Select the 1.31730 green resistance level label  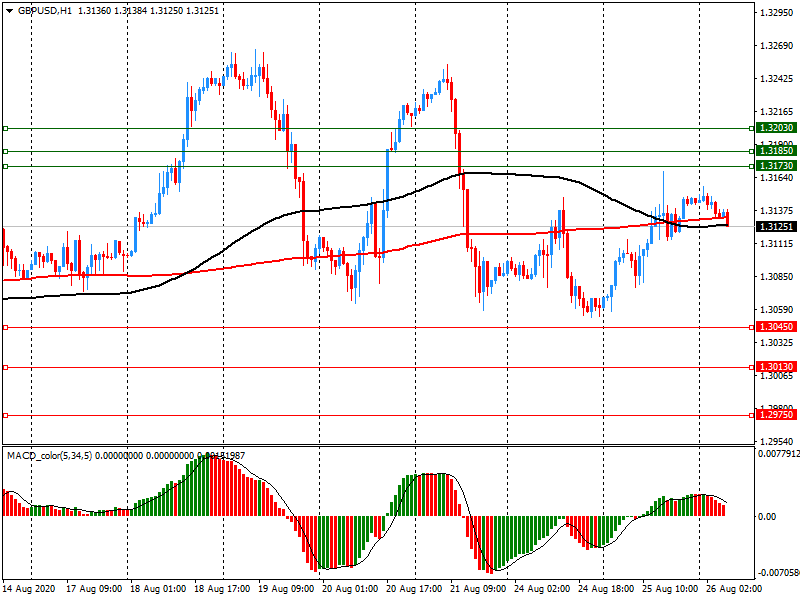[776, 166]
